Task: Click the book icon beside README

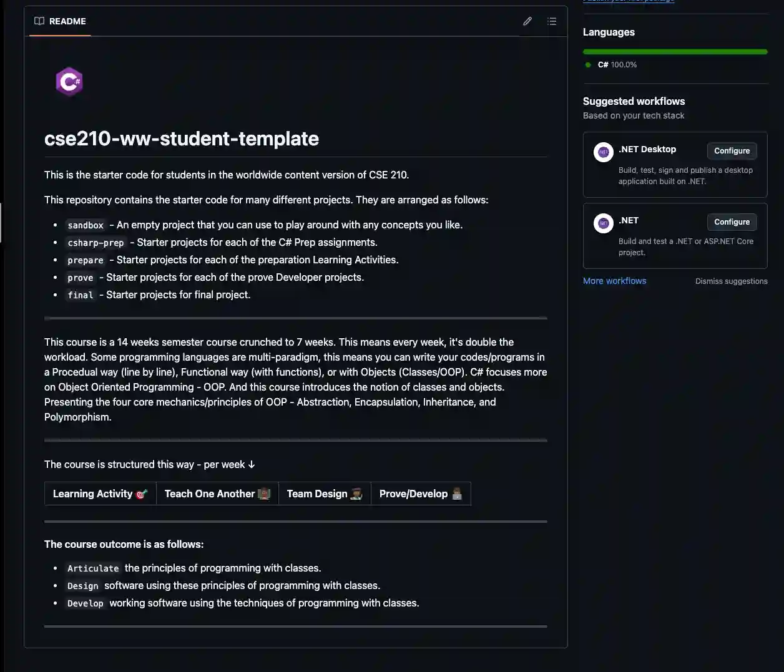Action: (39, 21)
